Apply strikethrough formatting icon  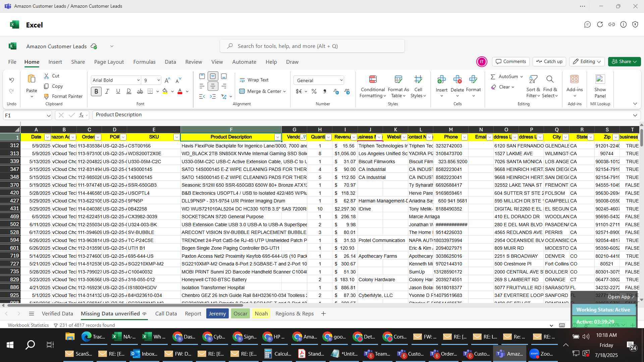click(140, 91)
